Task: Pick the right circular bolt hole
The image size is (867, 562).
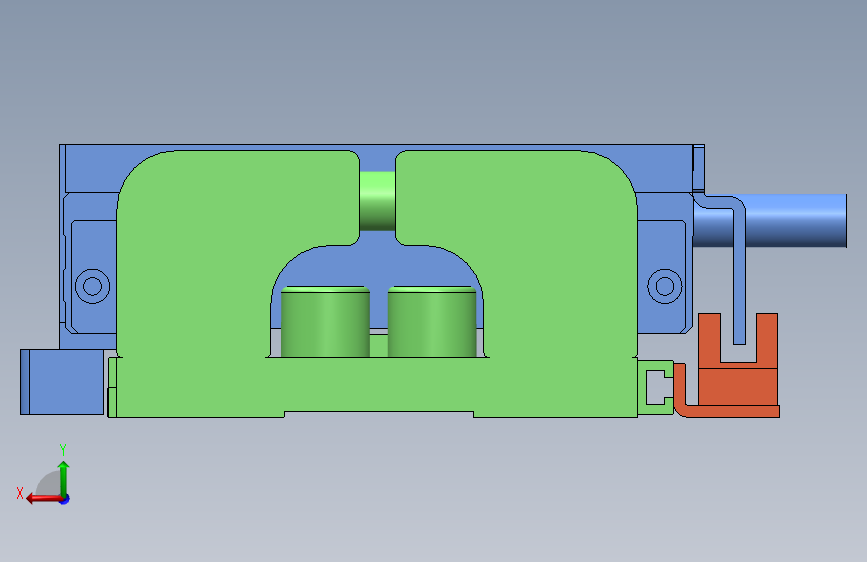Action: [x=665, y=286]
